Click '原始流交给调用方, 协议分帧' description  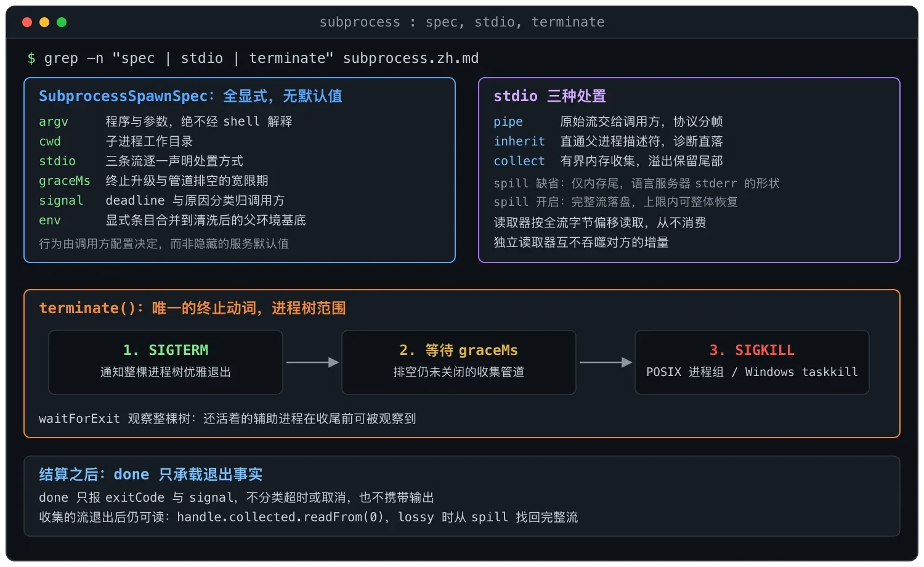coord(641,121)
